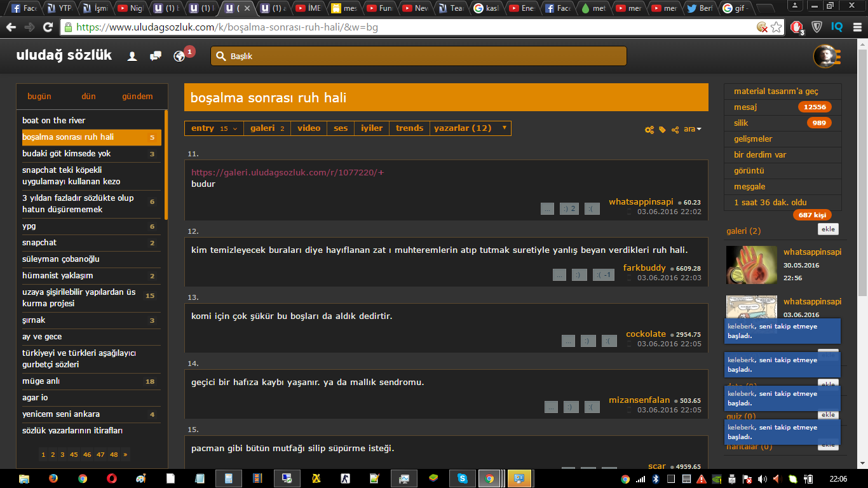Click the tag icon above entries
Screen dimensions: 868x488
tap(662, 130)
